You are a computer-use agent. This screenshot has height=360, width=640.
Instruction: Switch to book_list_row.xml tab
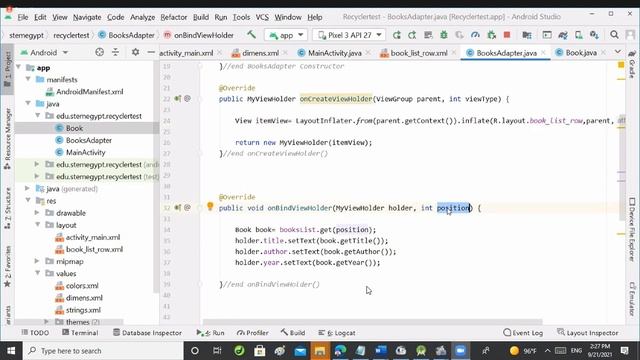point(419,53)
